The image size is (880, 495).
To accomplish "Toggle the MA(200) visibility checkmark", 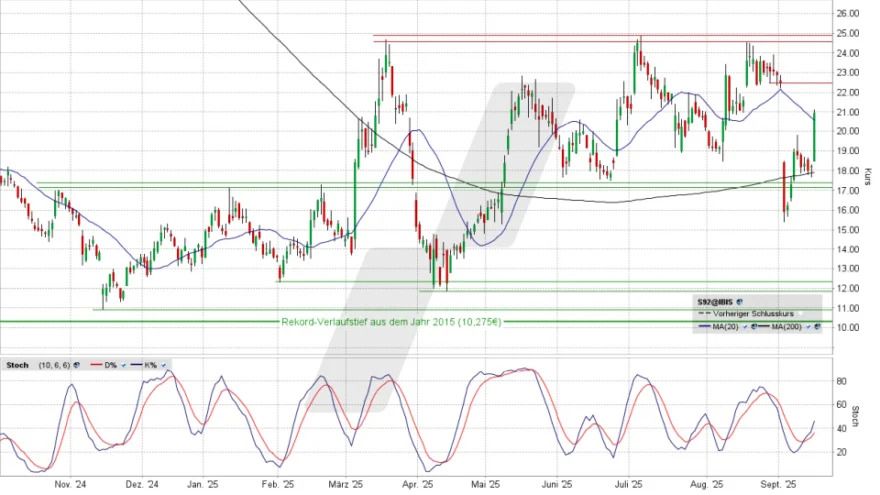I will click(808, 326).
